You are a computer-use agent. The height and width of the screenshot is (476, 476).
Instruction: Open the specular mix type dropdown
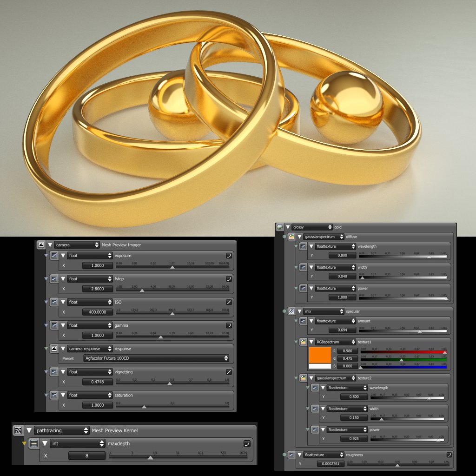pos(324,311)
